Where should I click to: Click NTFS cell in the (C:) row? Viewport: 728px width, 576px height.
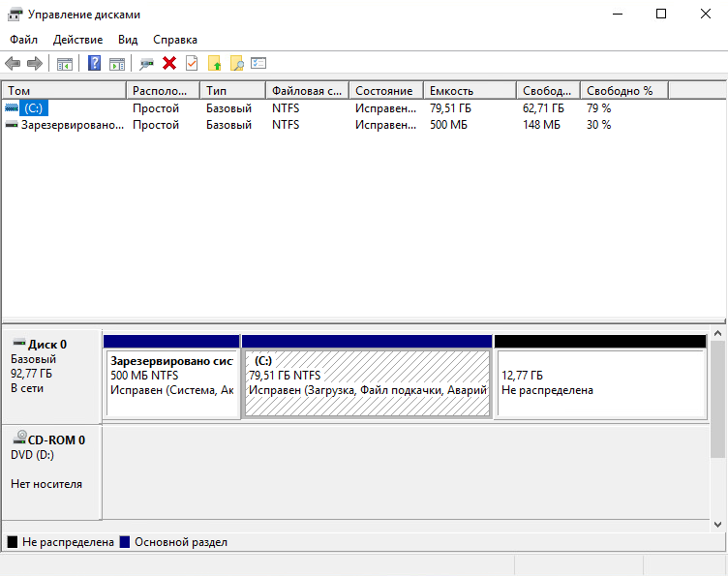click(x=286, y=108)
